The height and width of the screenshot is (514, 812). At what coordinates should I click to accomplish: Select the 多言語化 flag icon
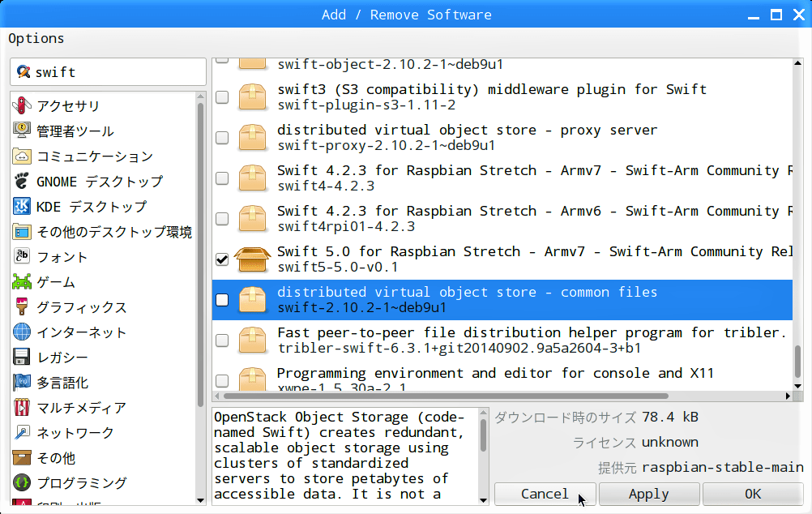pos(22,383)
